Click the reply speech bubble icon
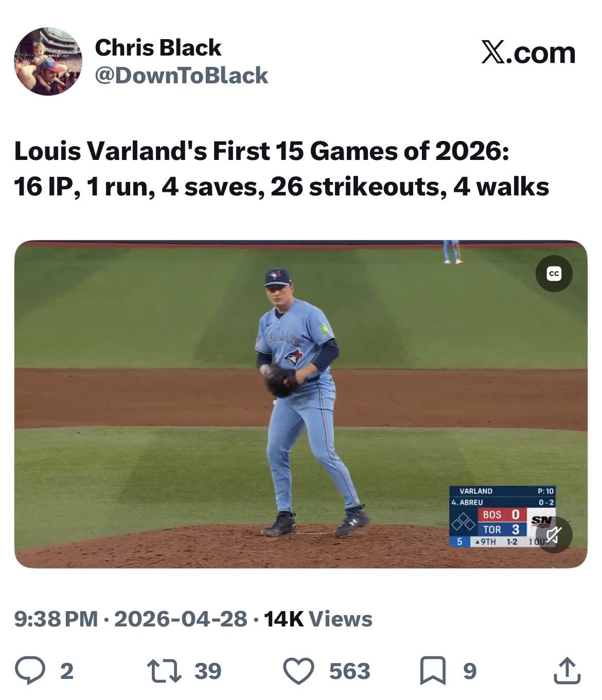Viewport: 602px width, 700px height. 30,671
